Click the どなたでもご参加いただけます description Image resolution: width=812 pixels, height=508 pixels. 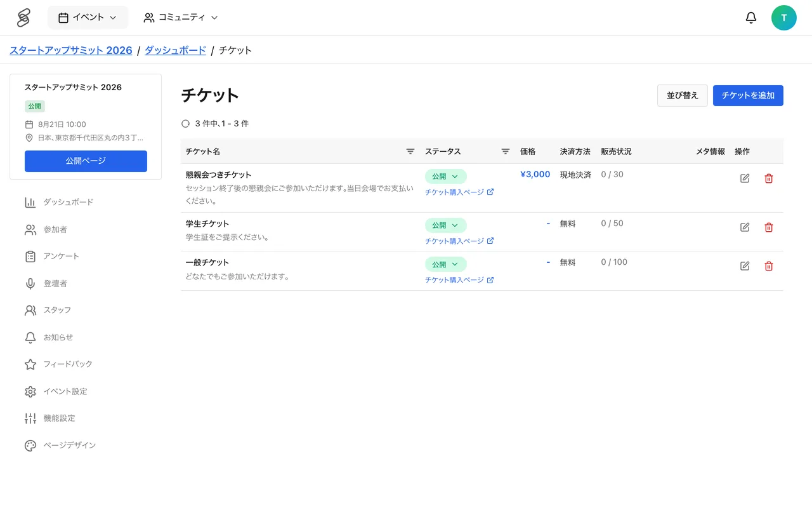tap(237, 276)
